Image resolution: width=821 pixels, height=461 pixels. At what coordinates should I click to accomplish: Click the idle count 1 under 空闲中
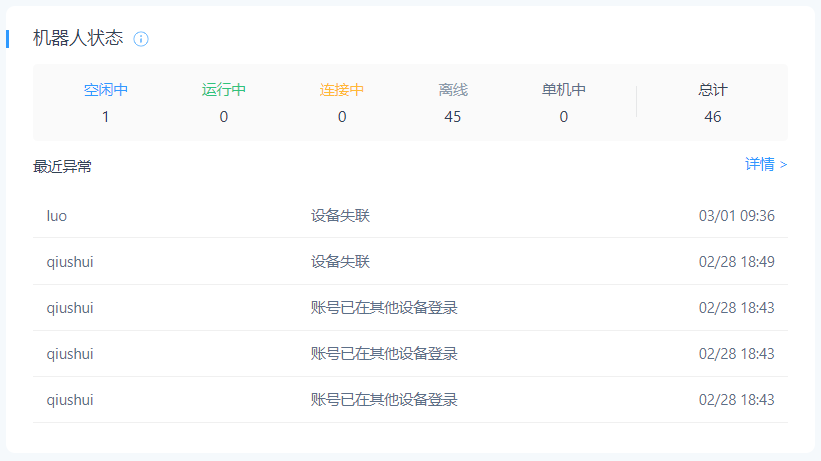(x=106, y=117)
